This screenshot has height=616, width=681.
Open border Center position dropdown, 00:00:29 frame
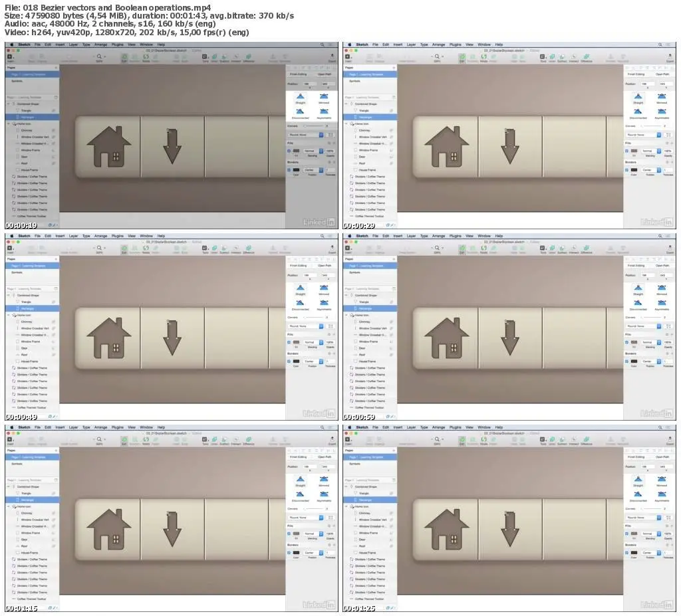tap(650, 169)
